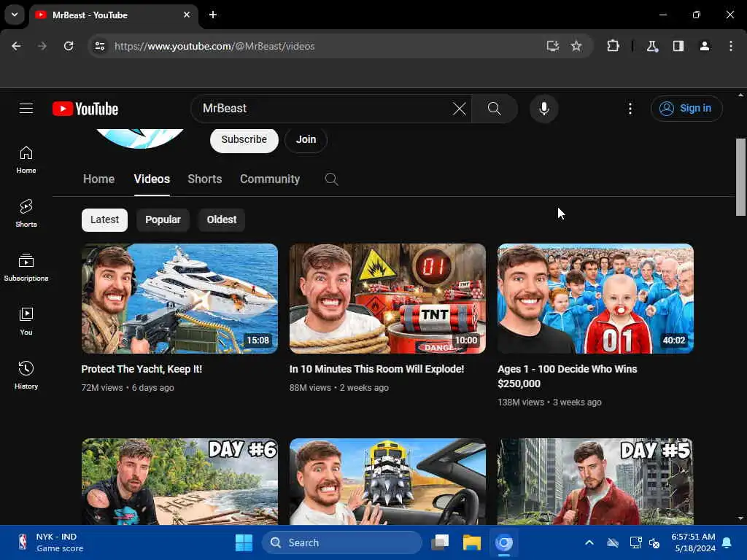The image size is (747, 560).
Task: Click the YouTube logo
Action: [x=85, y=109]
